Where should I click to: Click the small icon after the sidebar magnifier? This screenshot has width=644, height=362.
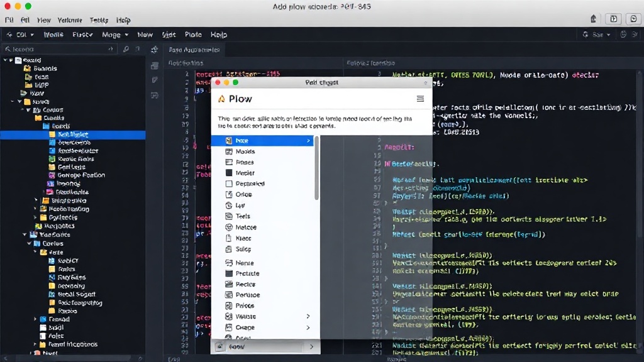pyautogui.click(x=138, y=49)
